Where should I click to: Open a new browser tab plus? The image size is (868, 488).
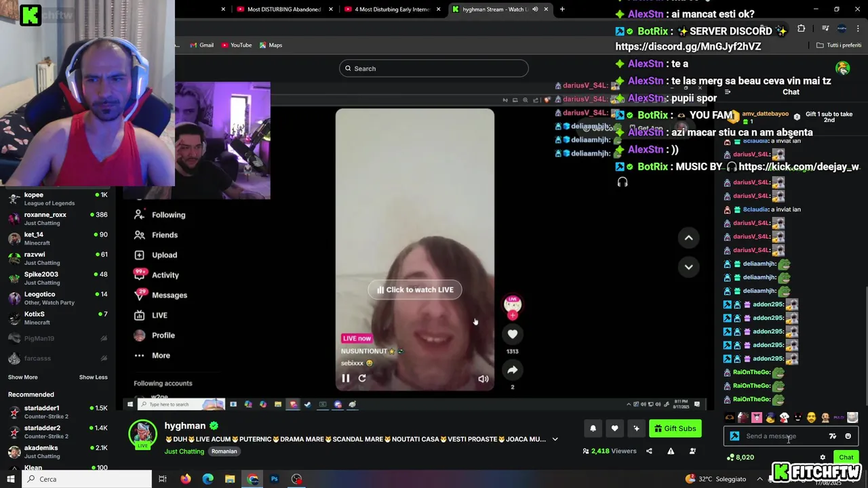click(562, 9)
